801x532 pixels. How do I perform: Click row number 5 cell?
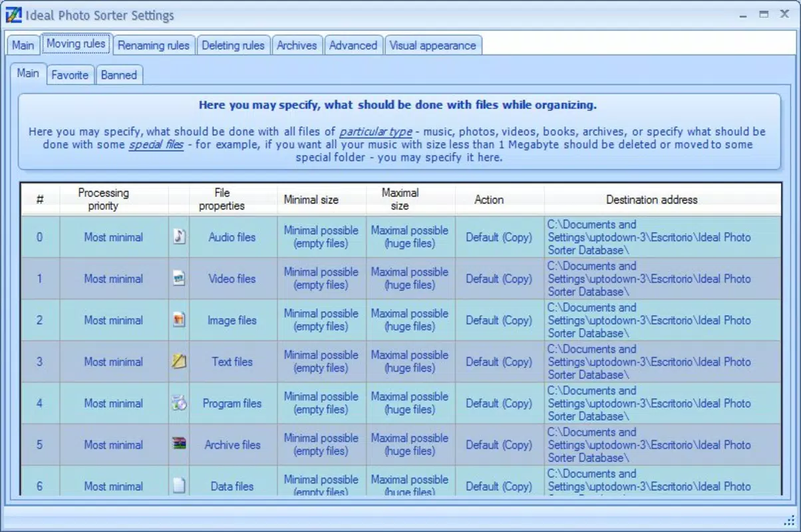(x=40, y=445)
